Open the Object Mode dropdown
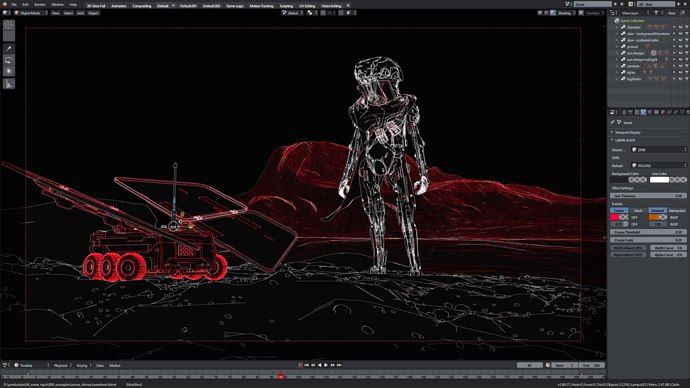Image resolution: width=690 pixels, height=388 pixels. (31, 13)
